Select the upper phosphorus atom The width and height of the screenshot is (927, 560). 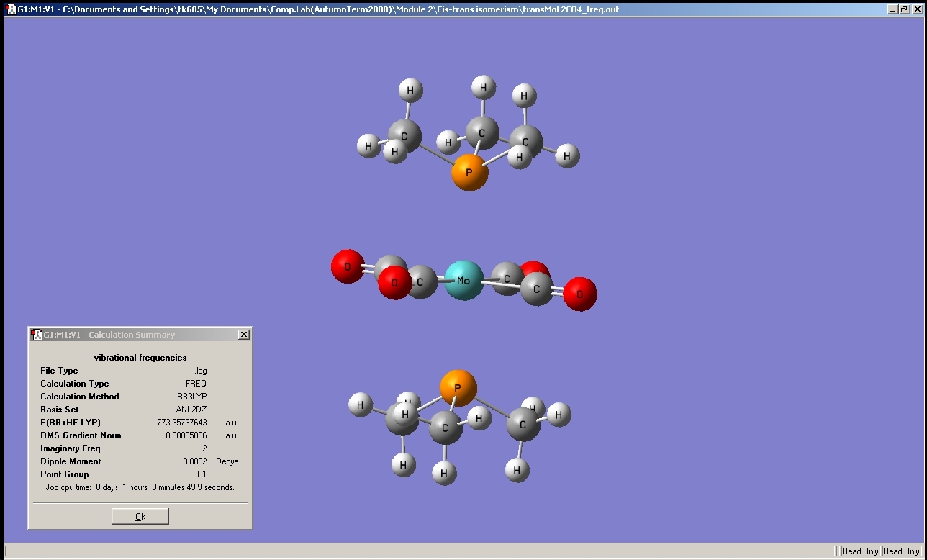click(469, 173)
